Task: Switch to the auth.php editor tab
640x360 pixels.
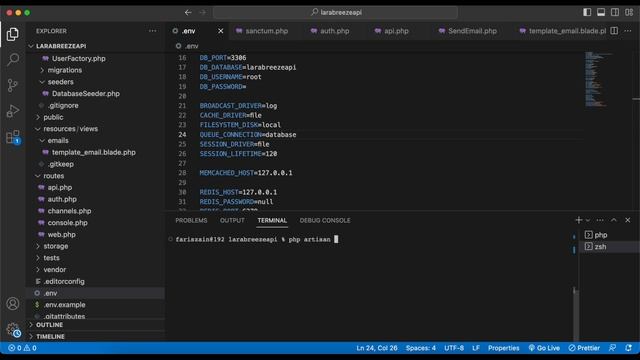Action: pyautogui.click(x=330, y=31)
